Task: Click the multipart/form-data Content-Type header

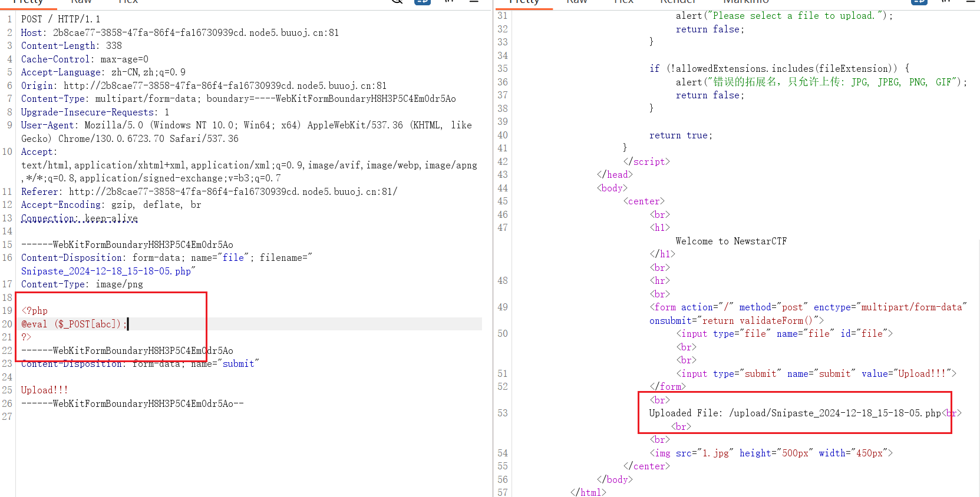Action: [239, 99]
